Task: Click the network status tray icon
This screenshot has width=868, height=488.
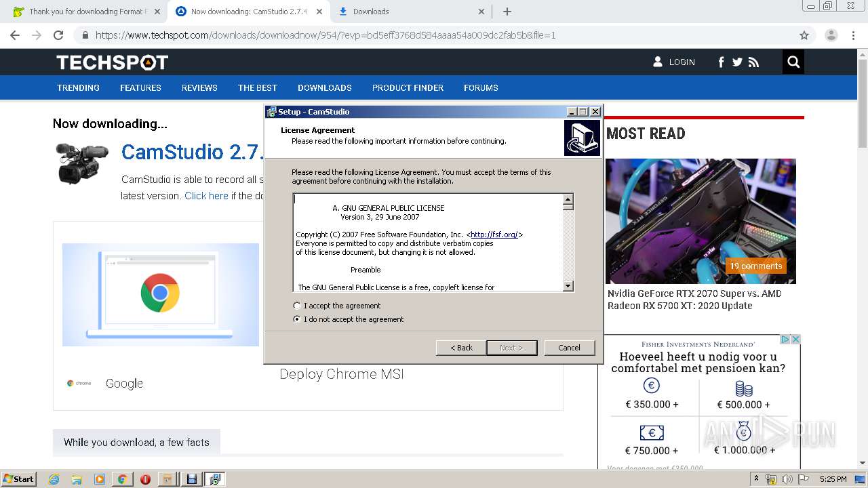Action: (x=771, y=479)
